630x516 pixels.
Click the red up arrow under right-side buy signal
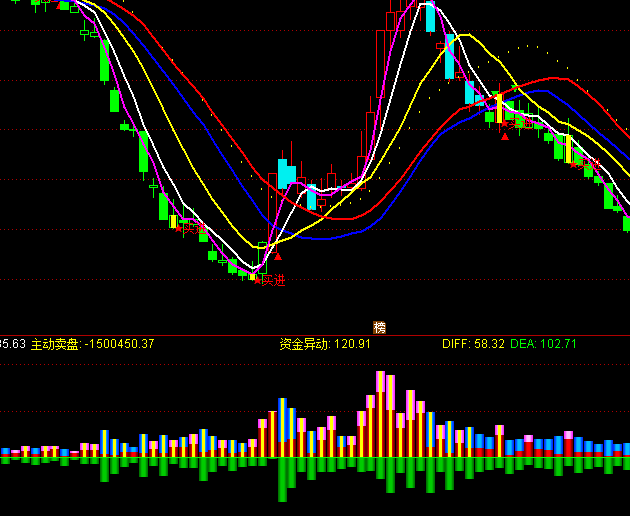[505, 136]
